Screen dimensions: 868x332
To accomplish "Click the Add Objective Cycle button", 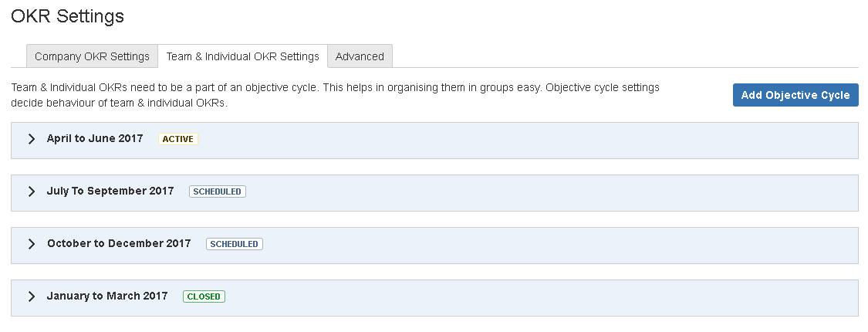I will (795, 95).
